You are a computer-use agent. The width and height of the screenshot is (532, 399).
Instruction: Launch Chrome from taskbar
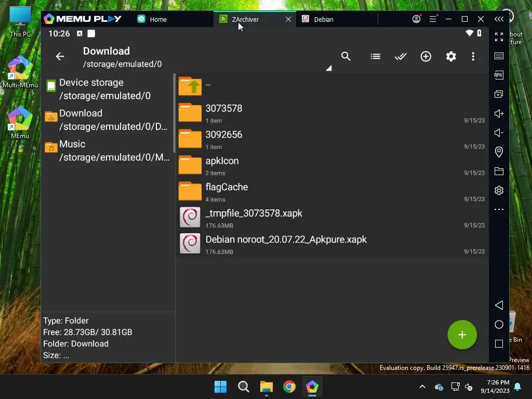pos(289,387)
